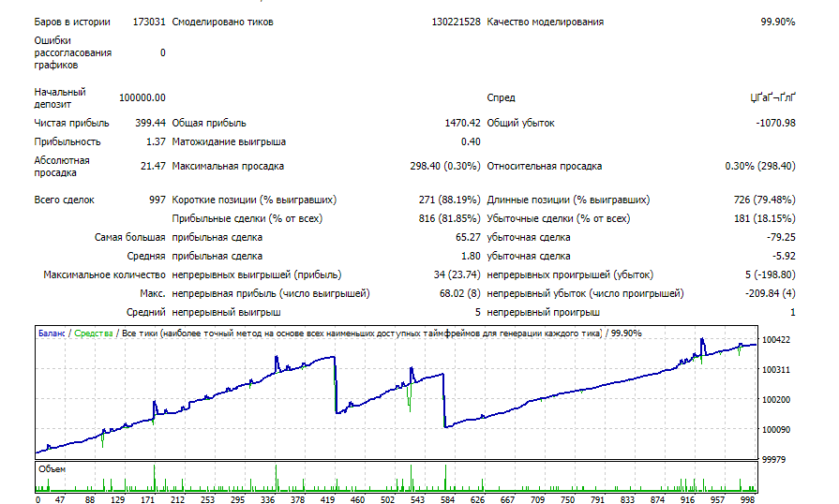Click trade number 584 on the x-axis
The width and height of the screenshot is (839, 504).
447,499
